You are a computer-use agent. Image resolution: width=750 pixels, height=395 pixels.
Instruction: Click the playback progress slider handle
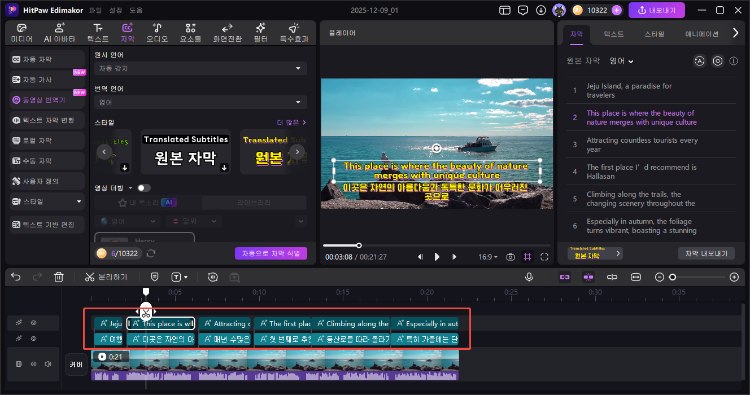359,245
